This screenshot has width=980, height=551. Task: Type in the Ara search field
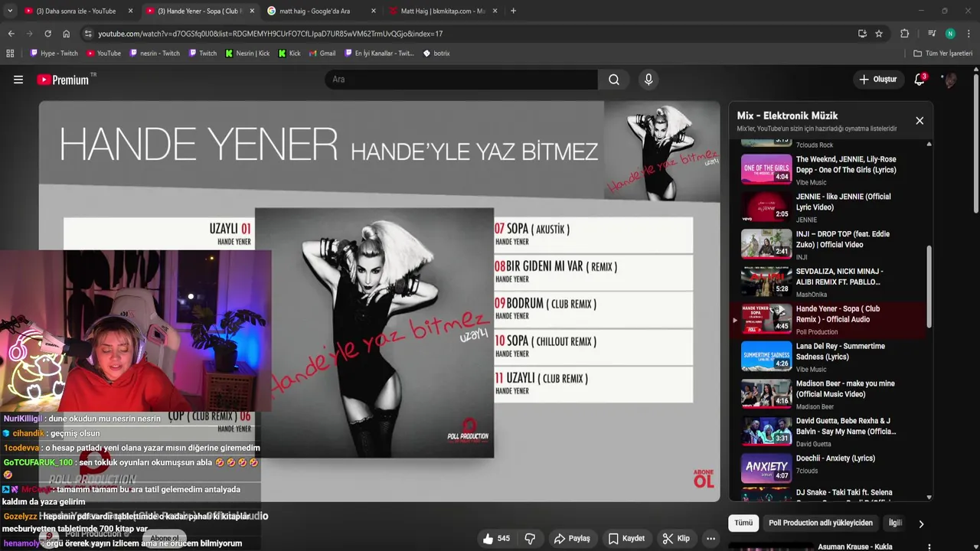[x=462, y=80]
